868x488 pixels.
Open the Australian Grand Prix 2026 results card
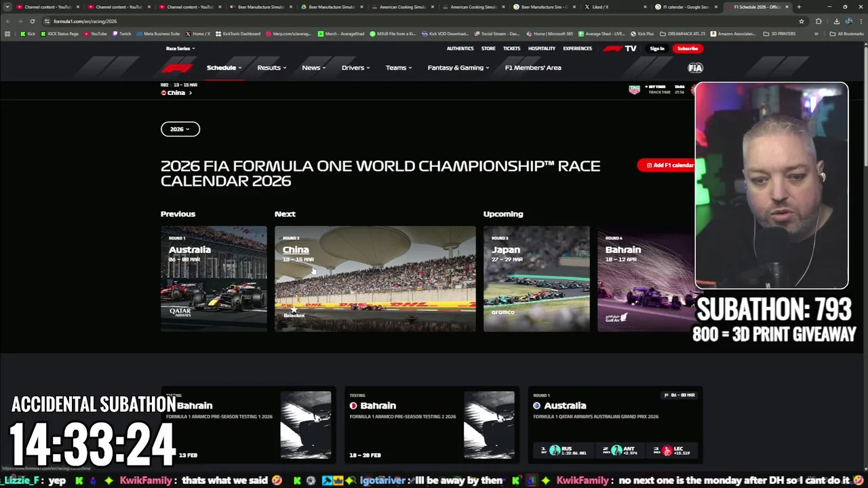tap(615, 426)
